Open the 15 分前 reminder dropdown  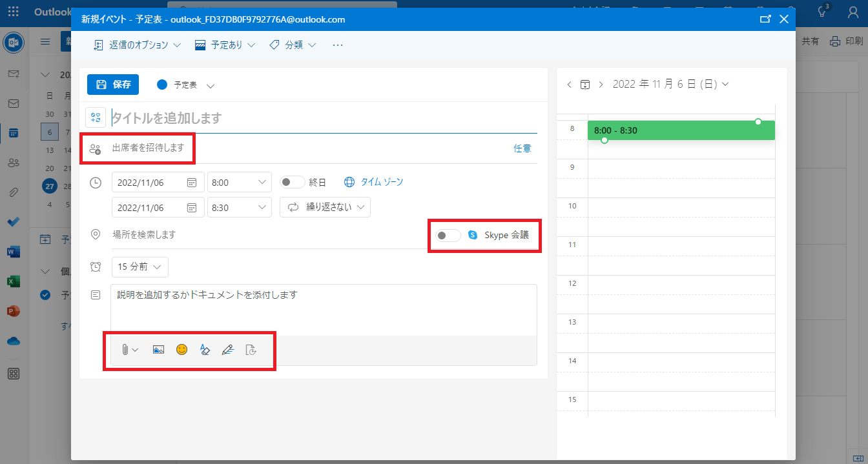pos(139,267)
